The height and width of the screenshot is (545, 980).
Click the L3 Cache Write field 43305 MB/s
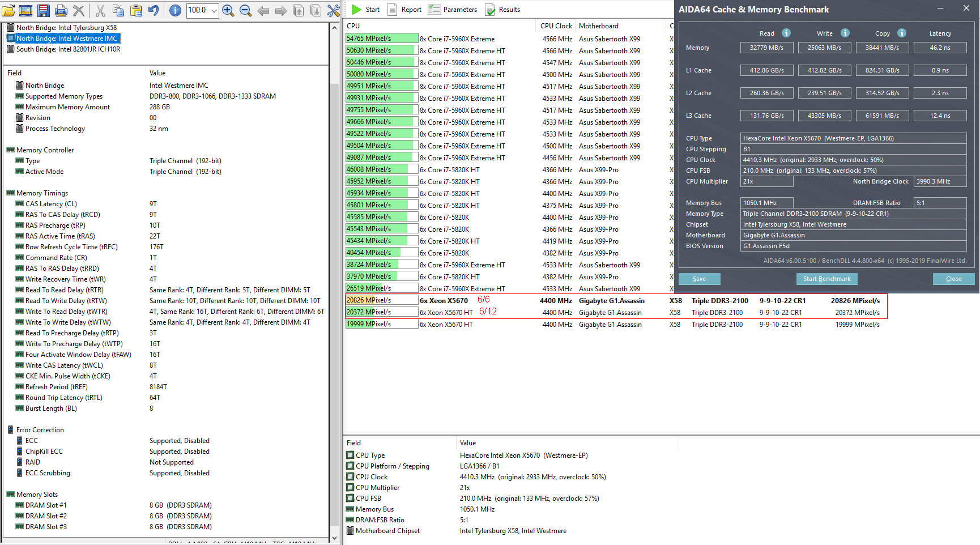824,116
